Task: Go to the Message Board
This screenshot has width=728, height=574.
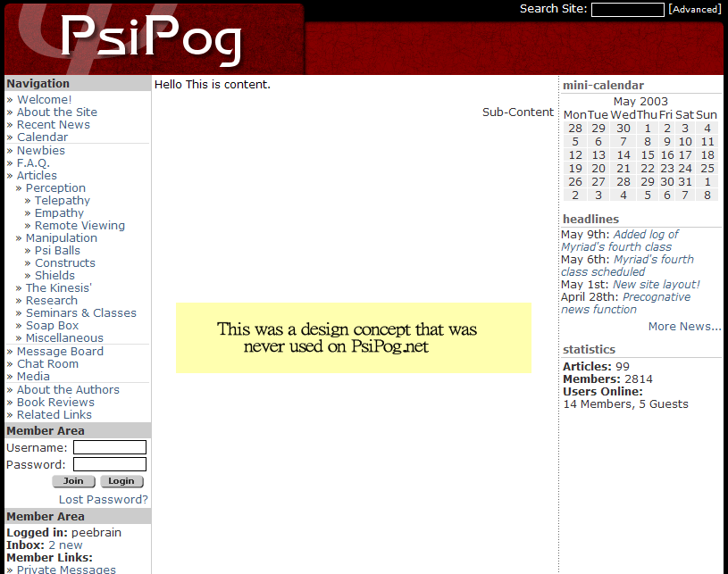Action: 61,352
